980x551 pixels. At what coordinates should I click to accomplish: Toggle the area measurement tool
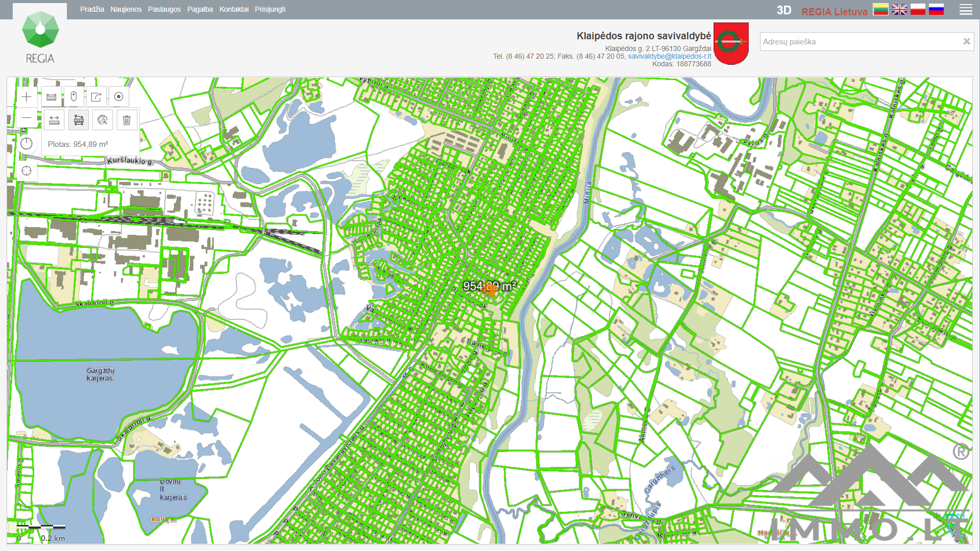[x=79, y=120]
